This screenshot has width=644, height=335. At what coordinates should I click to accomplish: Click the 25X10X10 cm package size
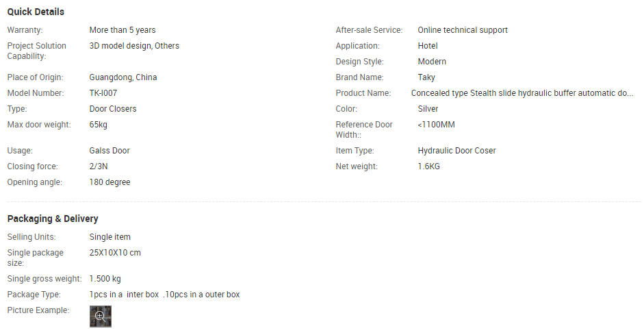pyautogui.click(x=115, y=253)
